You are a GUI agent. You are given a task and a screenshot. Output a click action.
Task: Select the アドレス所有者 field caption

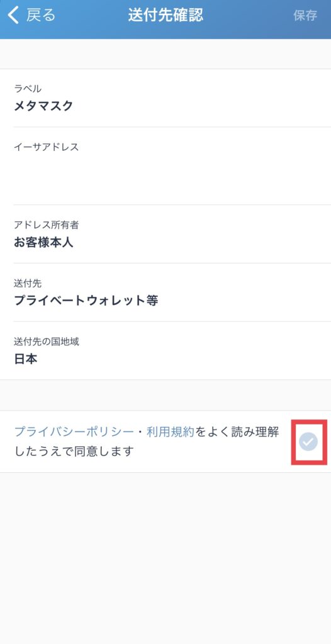point(46,225)
